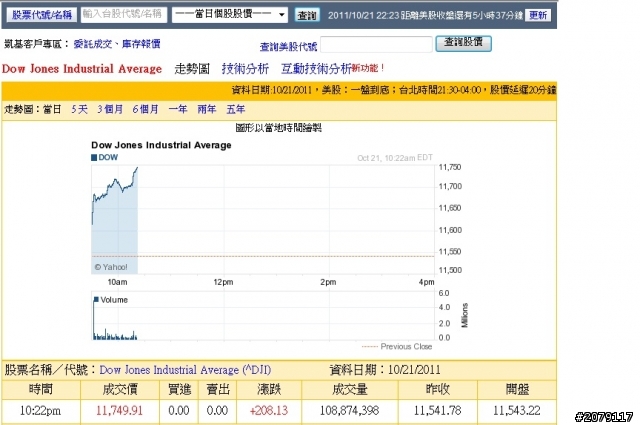The width and height of the screenshot is (640, 425).
Task: Select the 走勢圖 tab
Action: click(x=192, y=69)
